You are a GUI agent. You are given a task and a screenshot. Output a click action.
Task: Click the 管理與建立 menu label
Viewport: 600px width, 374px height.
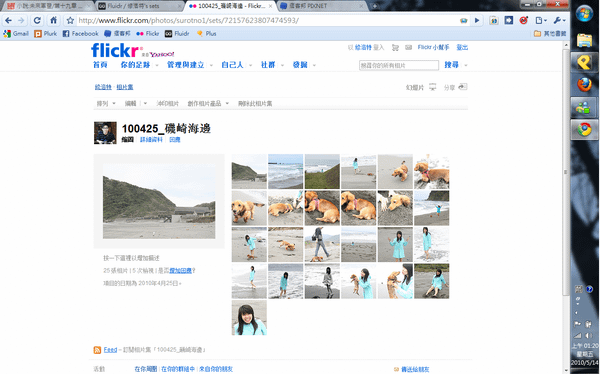[186, 65]
